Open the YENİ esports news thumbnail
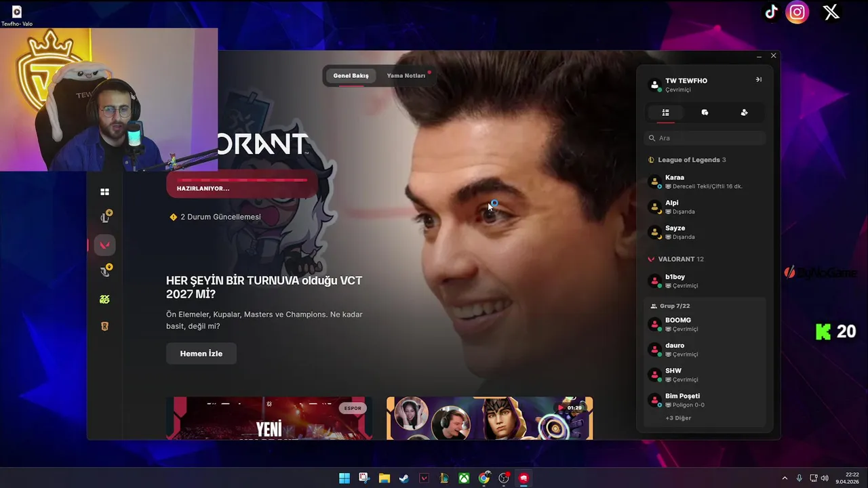The image size is (868, 488). coord(269,418)
